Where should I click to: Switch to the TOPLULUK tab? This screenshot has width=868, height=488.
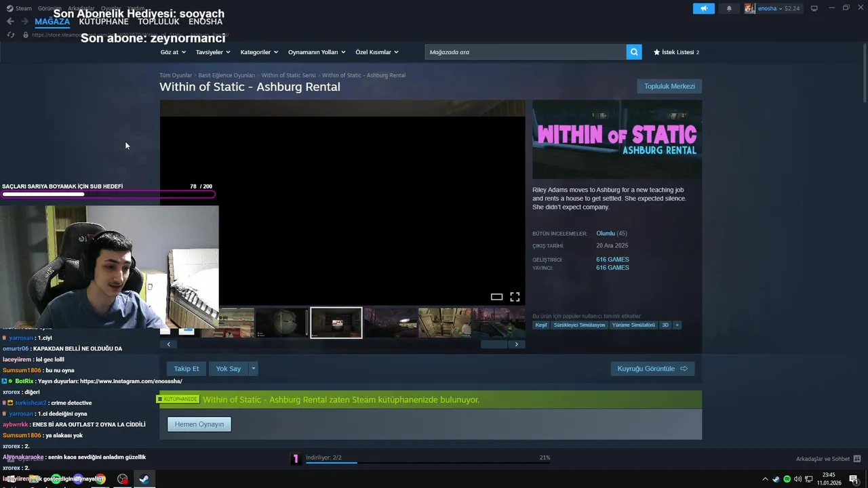tap(159, 22)
